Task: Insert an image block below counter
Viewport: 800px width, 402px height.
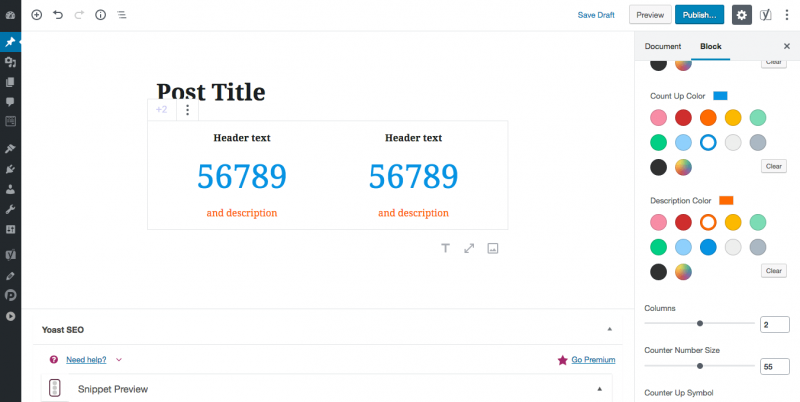Action: (x=492, y=248)
